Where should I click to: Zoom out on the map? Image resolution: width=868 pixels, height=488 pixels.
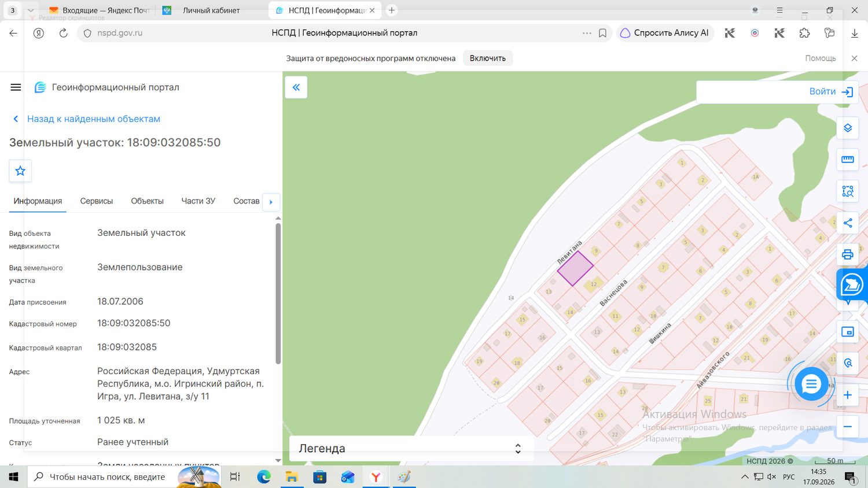[x=848, y=427]
